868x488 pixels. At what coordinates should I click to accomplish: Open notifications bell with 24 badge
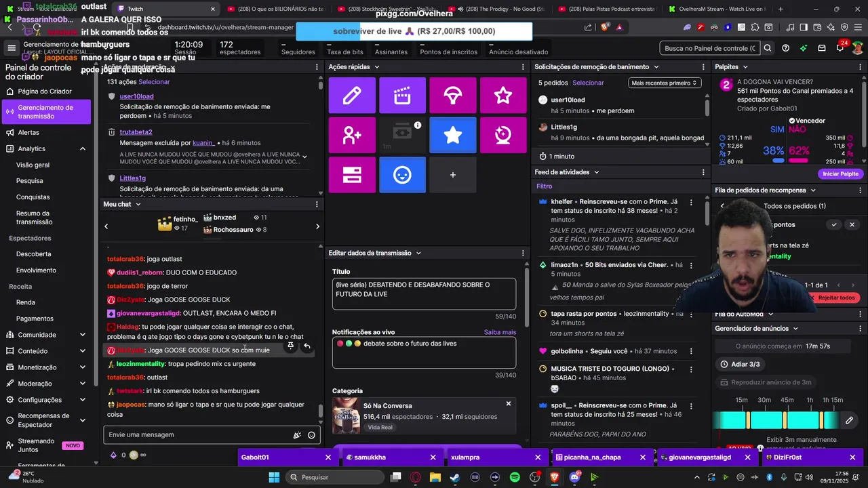click(x=840, y=48)
